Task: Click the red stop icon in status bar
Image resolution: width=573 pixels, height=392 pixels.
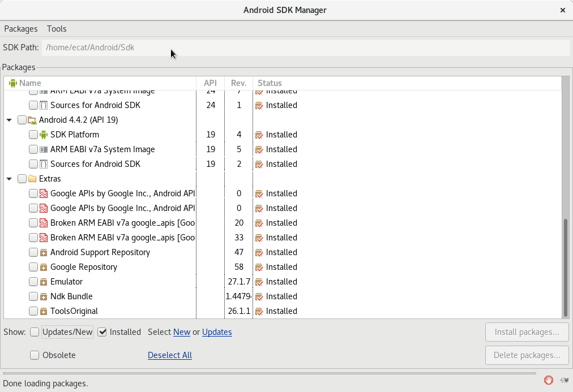Action: pyautogui.click(x=548, y=380)
